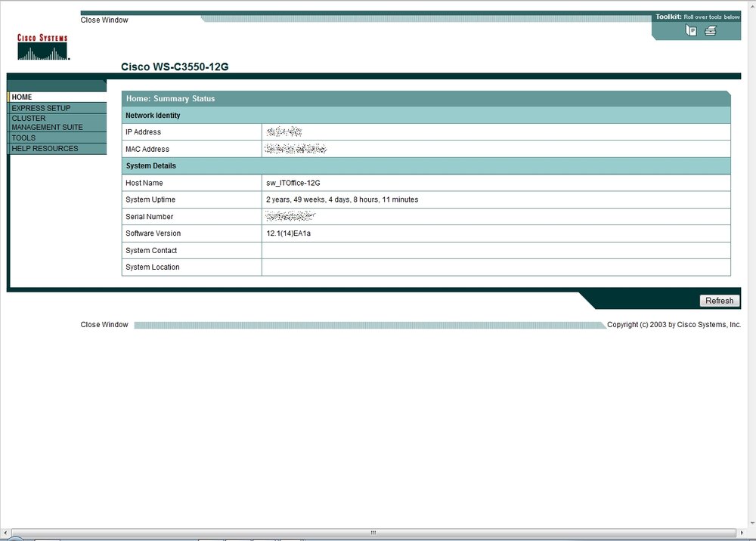Click the 'System Contact' label
Image resolution: width=756 pixels, height=541 pixels.
coord(151,251)
